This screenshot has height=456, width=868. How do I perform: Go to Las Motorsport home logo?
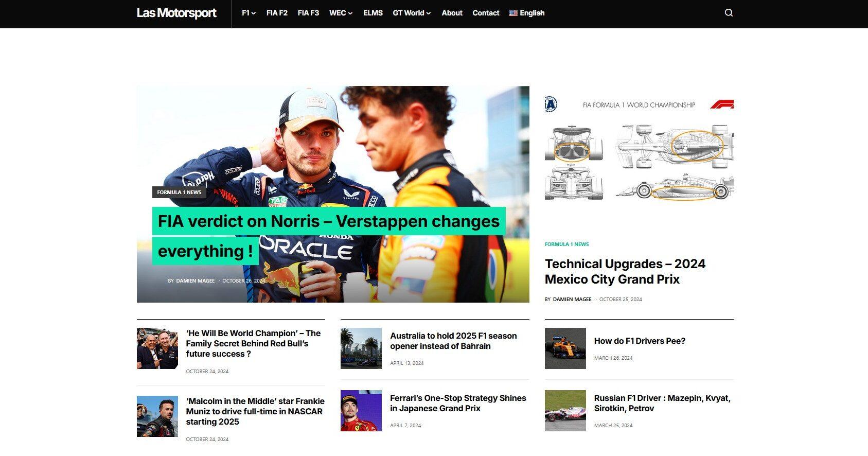point(176,13)
